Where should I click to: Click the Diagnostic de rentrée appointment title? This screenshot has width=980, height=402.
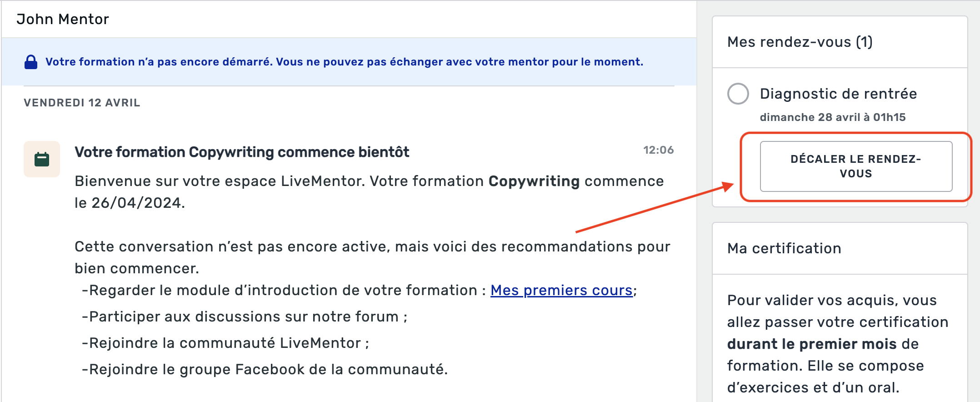click(x=838, y=94)
